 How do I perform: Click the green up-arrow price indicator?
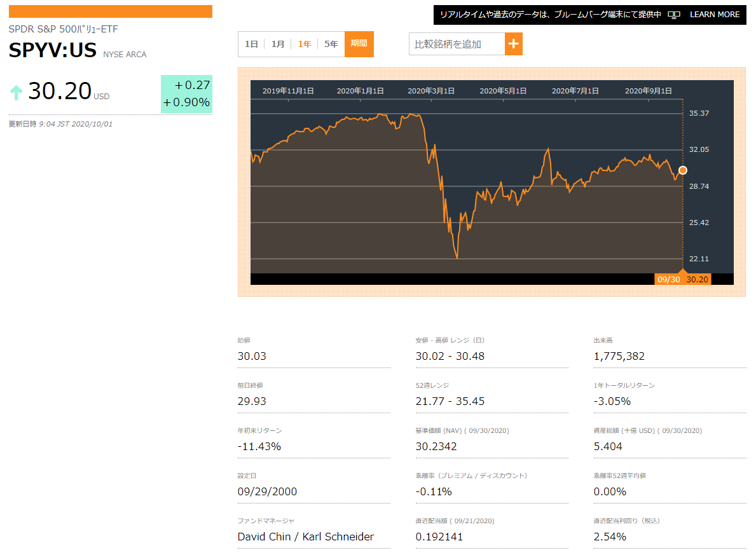17,92
